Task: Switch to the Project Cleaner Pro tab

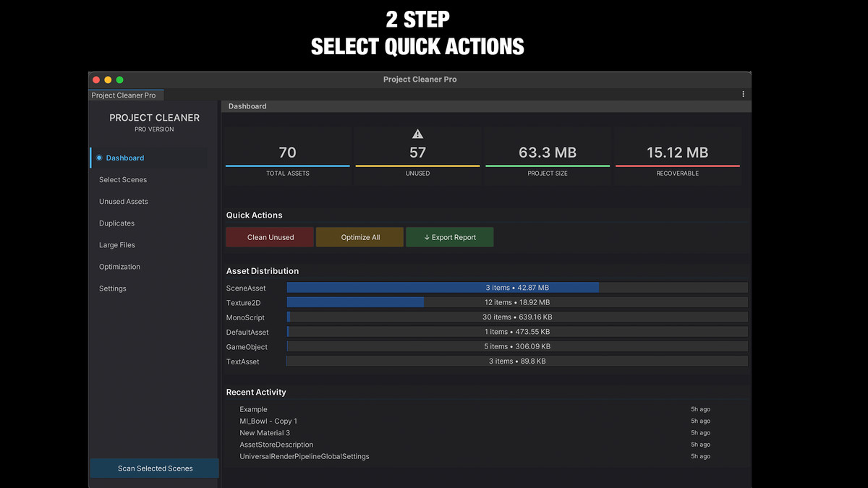Action: point(125,95)
